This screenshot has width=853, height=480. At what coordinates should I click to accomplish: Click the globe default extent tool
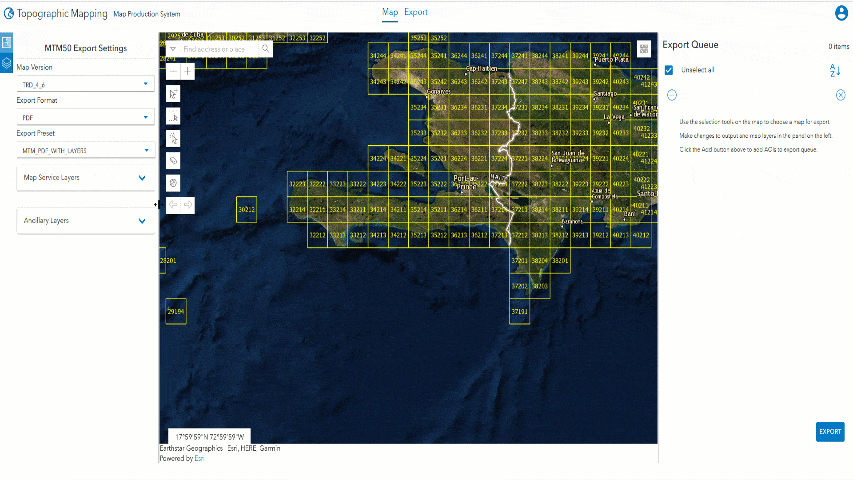tap(174, 183)
